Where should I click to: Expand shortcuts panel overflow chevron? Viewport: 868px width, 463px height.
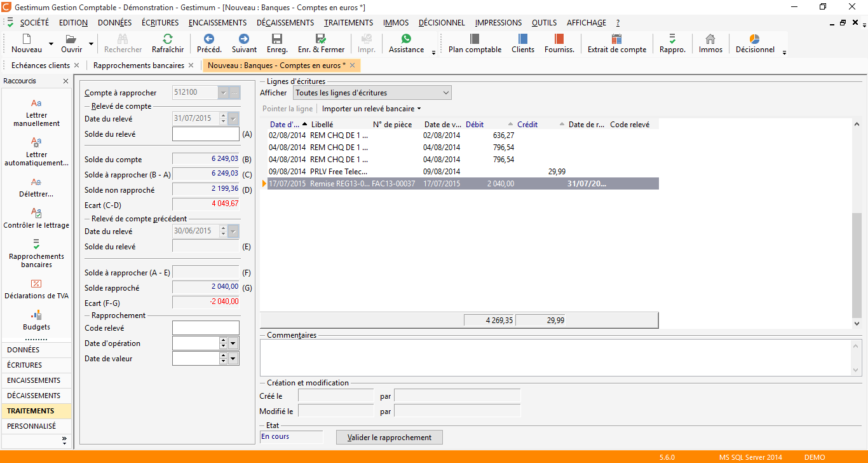pos(64,440)
